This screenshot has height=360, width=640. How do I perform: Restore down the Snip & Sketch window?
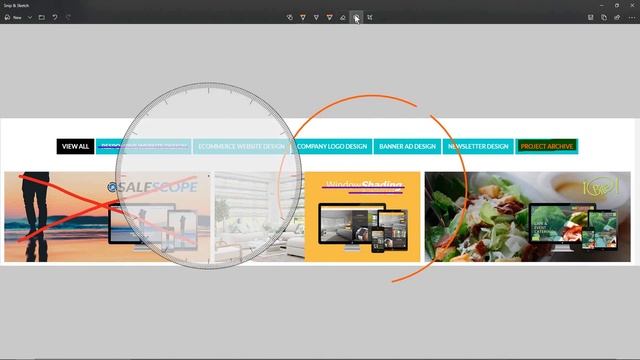point(617,5)
